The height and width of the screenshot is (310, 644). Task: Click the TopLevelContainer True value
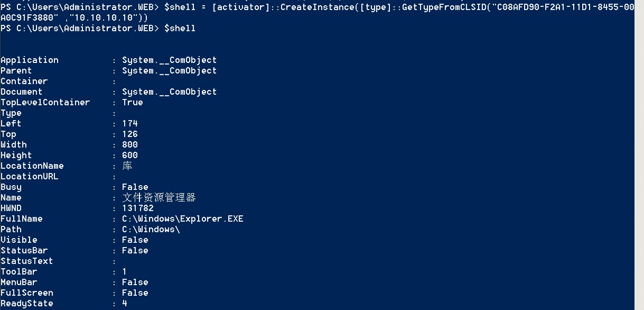pyautogui.click(x=132, y=102)
